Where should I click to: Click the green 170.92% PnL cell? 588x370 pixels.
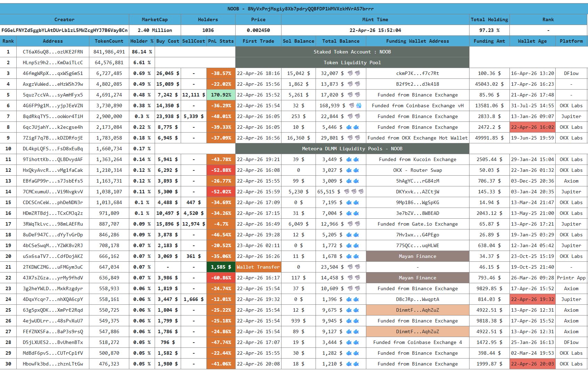[x=221, y=95]
